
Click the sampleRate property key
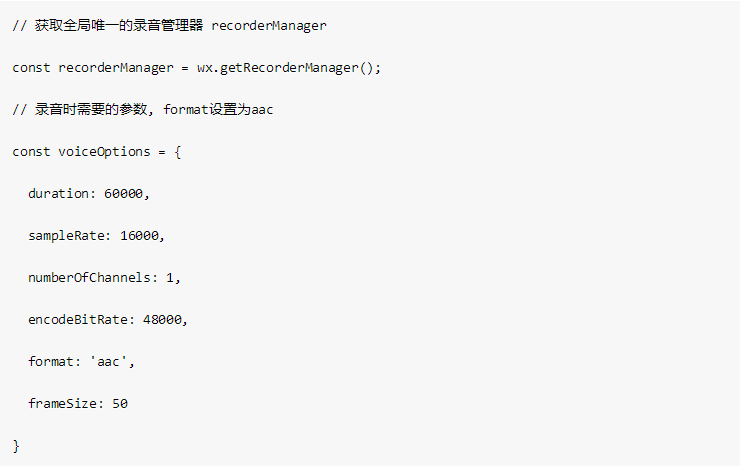66,236
